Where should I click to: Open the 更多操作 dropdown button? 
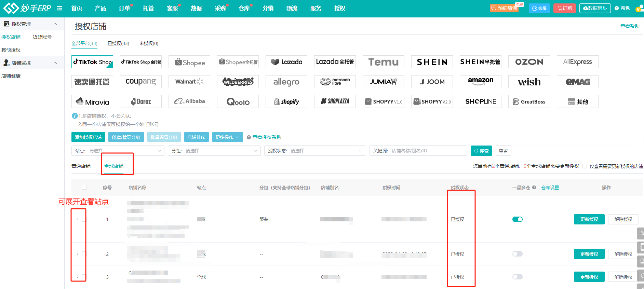click(228, 137)
